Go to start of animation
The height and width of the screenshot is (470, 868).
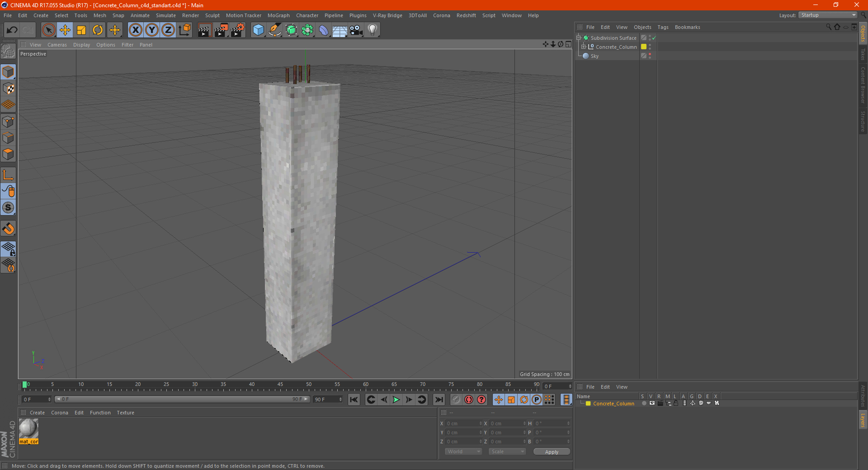point(354,399)
